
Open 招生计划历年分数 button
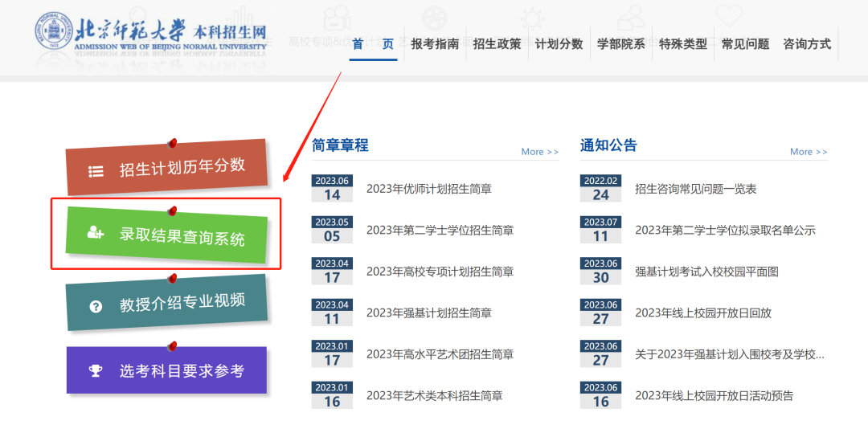(166, 167)
